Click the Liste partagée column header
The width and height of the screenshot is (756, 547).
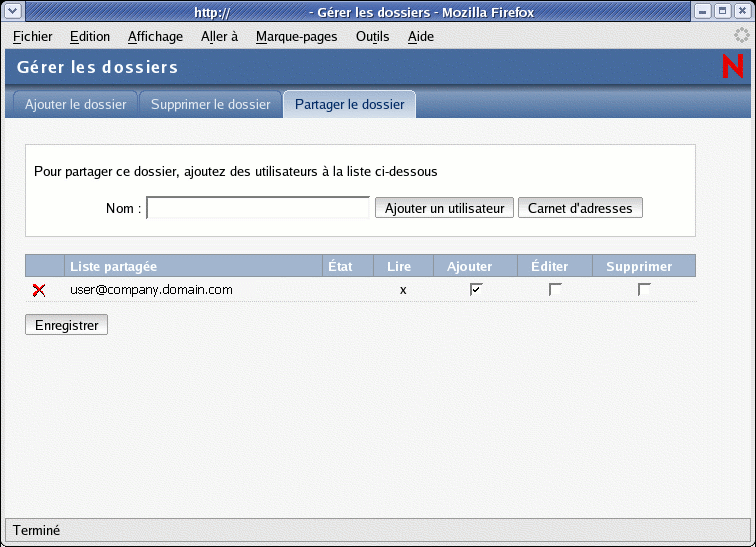tap(193, 266)
